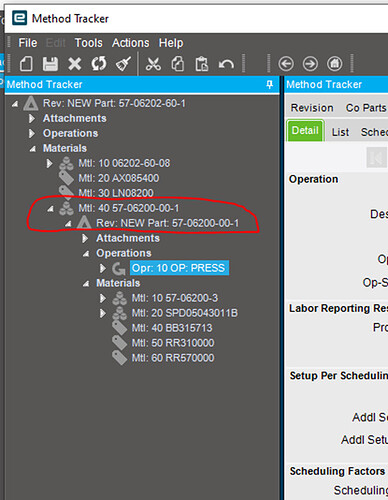The image size is (388, 500).
Task: Open the Actions menu
Action: click(x=131, y=43)
